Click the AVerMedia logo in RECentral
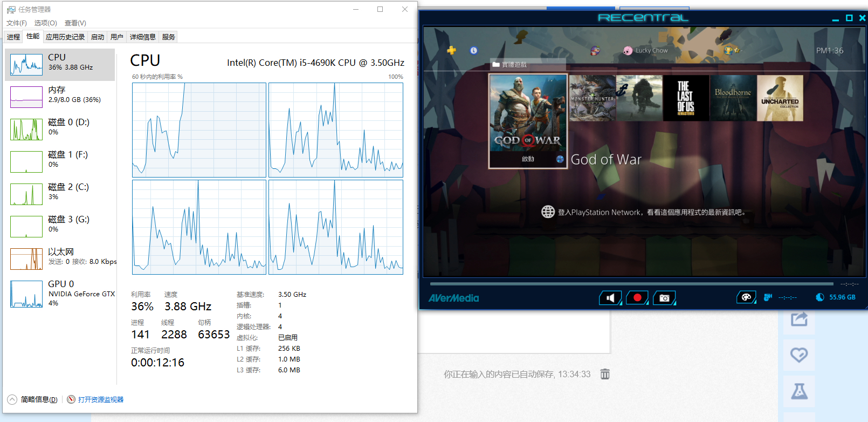Screen dimensions: 868x422 453,298
